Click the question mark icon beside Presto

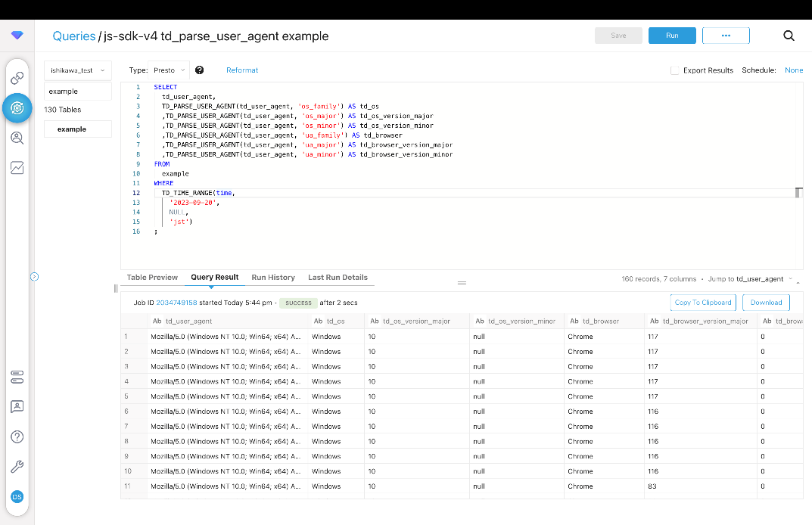200,70
